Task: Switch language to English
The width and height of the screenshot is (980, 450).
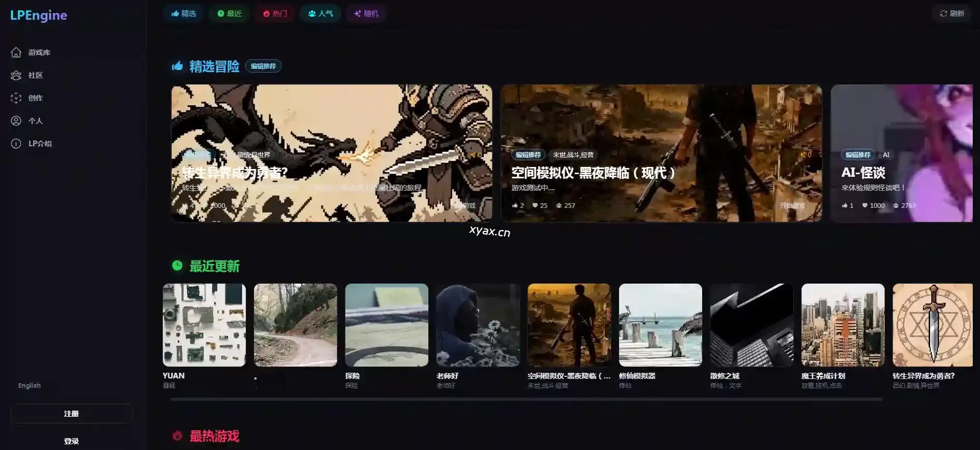Action: pos(30,386)
